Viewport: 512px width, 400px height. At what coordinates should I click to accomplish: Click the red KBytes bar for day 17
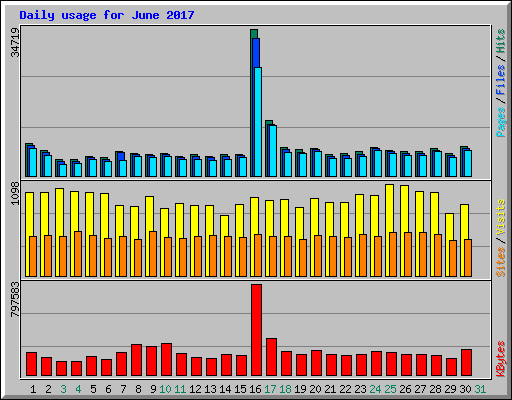click(x=271, y=357)
